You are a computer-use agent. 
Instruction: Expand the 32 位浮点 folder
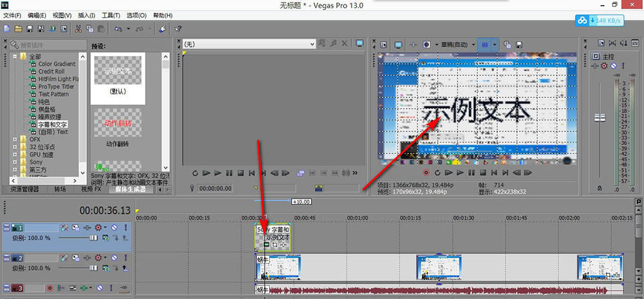tap(15, 147)
